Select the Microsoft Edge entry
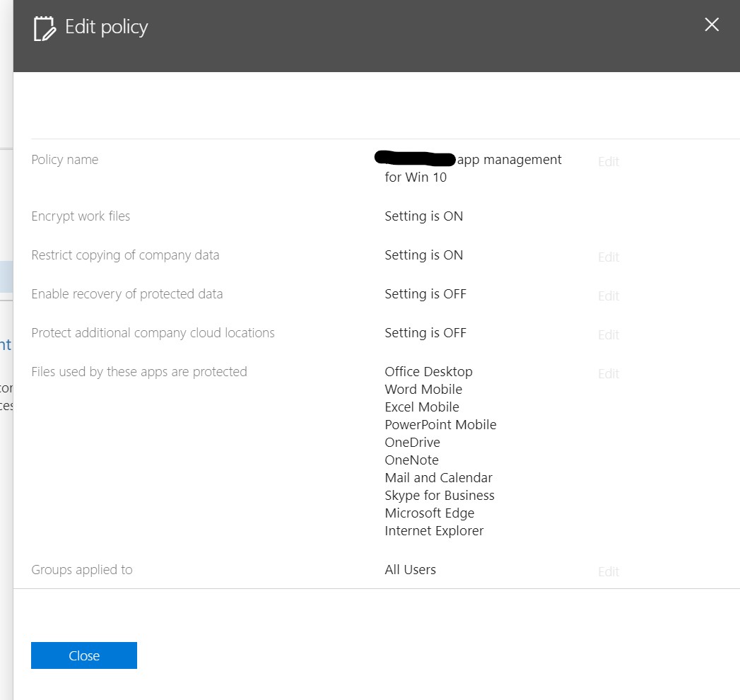The width and height of the screenshot is (740, 700). [430, 513]
